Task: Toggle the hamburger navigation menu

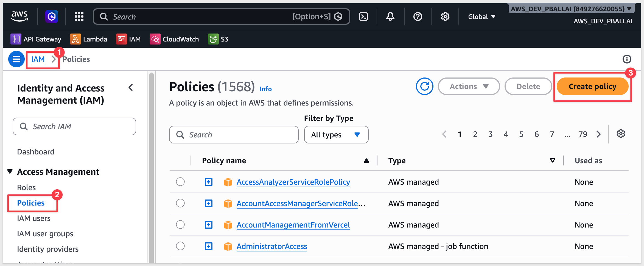Action: pos(16,59)
